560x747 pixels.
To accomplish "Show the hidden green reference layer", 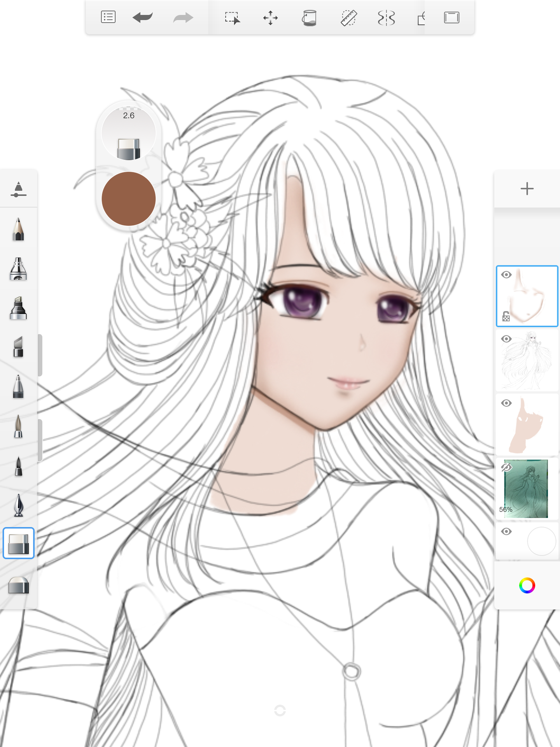I will (x=506, y=467).
